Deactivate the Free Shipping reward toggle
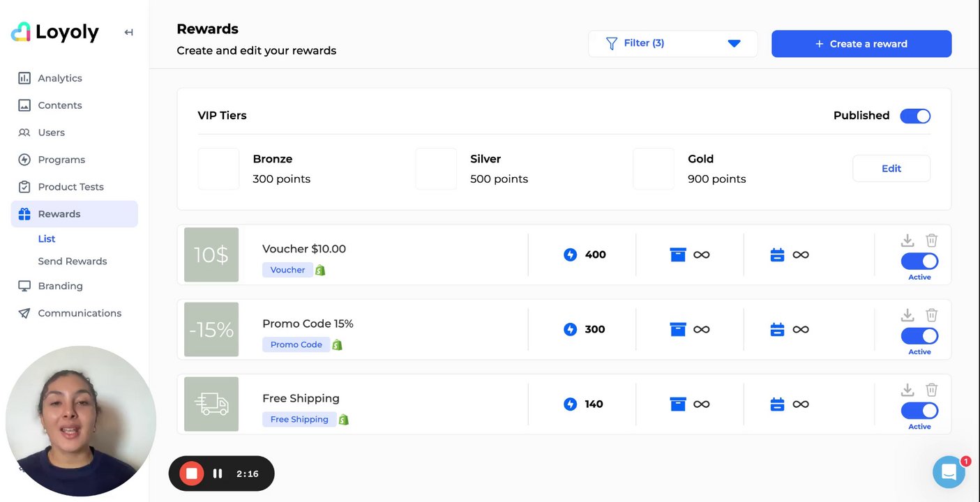 tap(919, 411)
